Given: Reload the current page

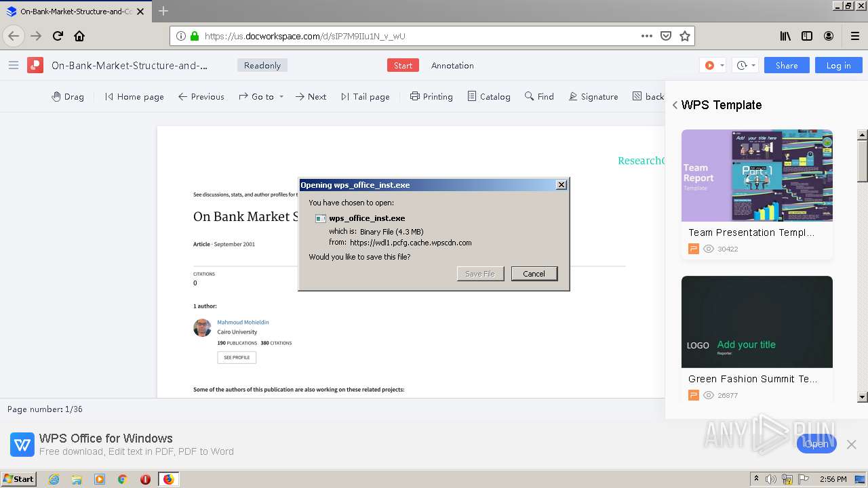Looking at the screenshot, I should tap(58, 36).
